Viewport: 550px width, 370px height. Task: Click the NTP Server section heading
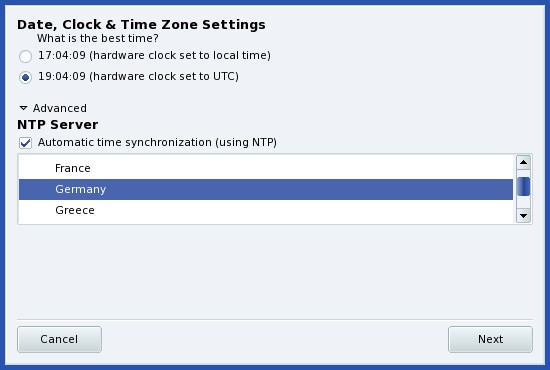[x=58, y=125]
